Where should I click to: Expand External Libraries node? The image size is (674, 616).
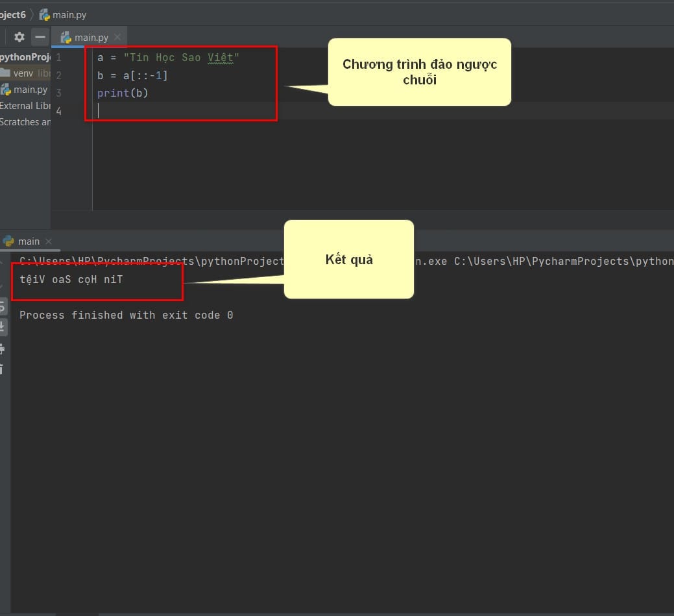tap(25, 106)
